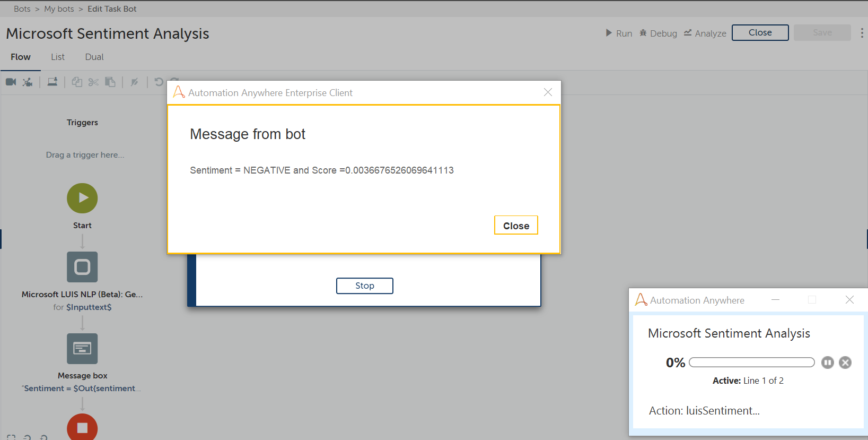Viewport: 868px width, 440px height.
Task: Click the 'Microsoft Sentiment Analysis' editor page title
Action: point(108,33)
